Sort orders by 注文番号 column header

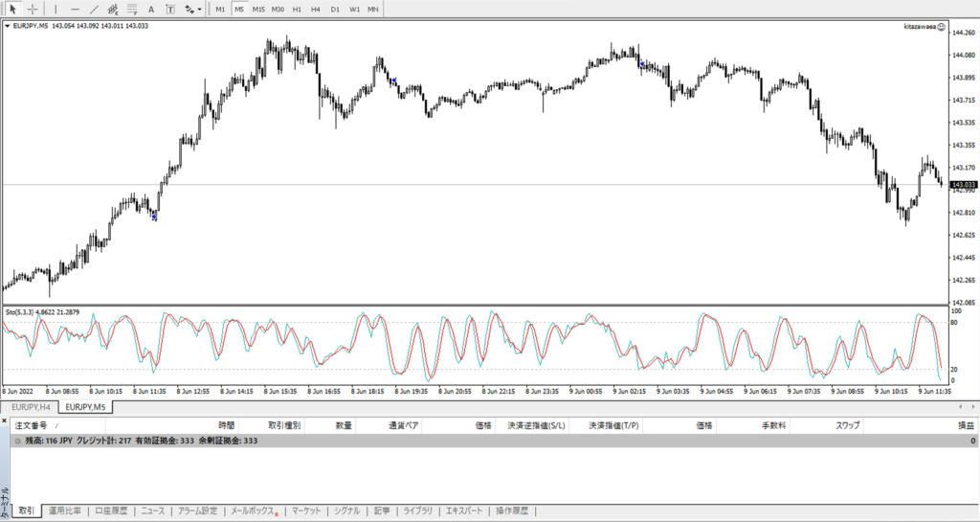point(32,424)
